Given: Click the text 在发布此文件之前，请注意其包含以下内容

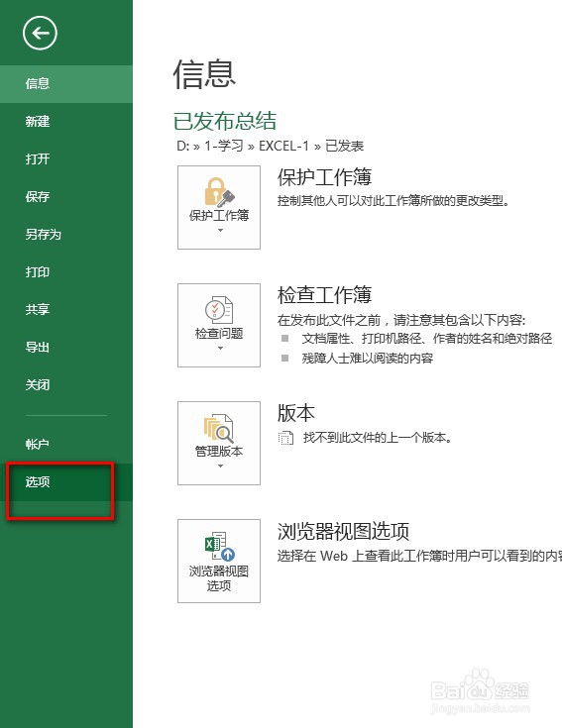Looking at the screenshot, I should click(x=401, y=320).
